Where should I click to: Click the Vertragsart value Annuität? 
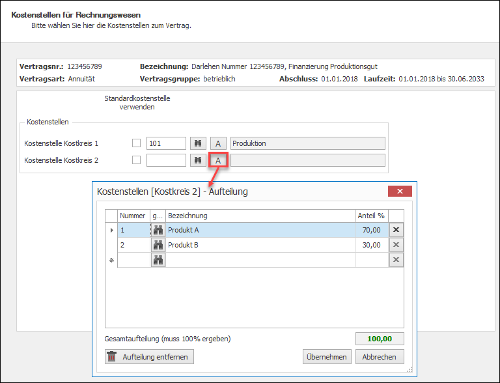pyautogui.click(x=81, y=79)
